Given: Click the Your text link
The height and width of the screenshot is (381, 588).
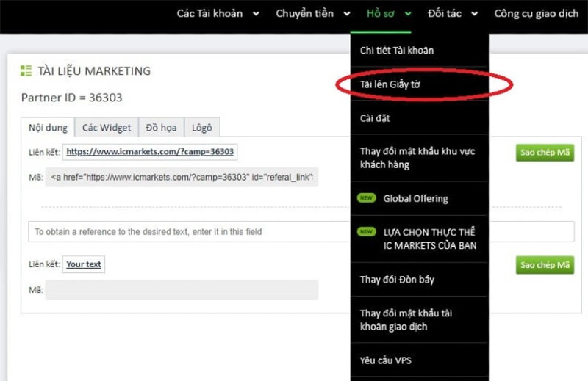Looking at the screenshot, I should (x=84, y=264).
